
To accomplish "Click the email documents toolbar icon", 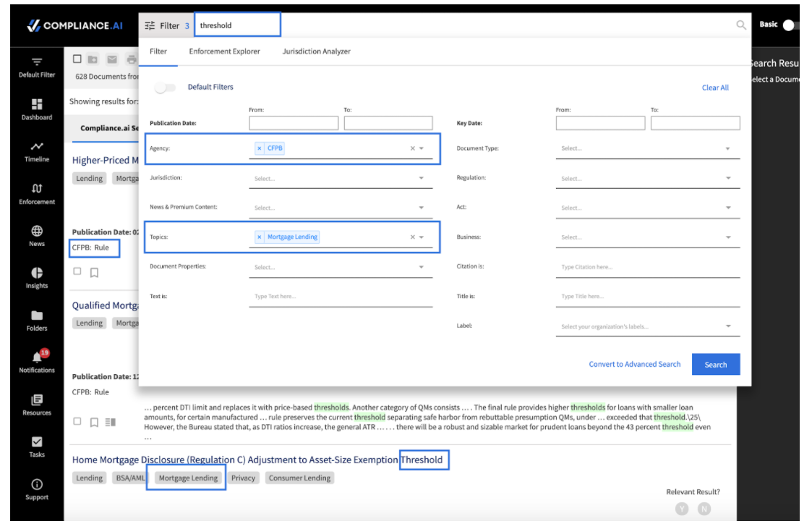I will point(112,59).
